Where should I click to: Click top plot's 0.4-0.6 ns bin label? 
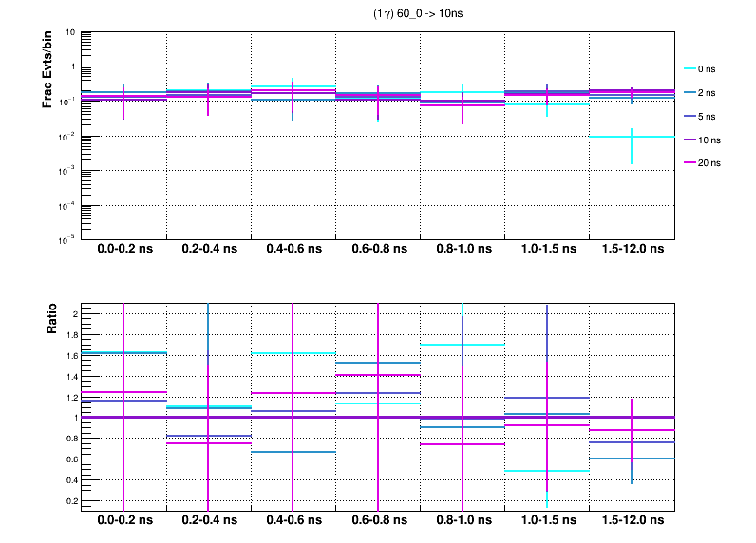[x=293, y=250]
